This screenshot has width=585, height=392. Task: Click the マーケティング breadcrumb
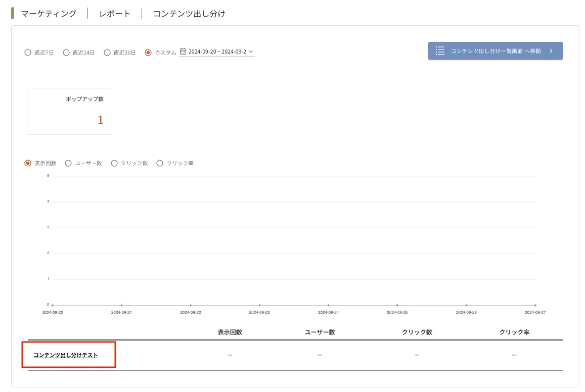49,14
